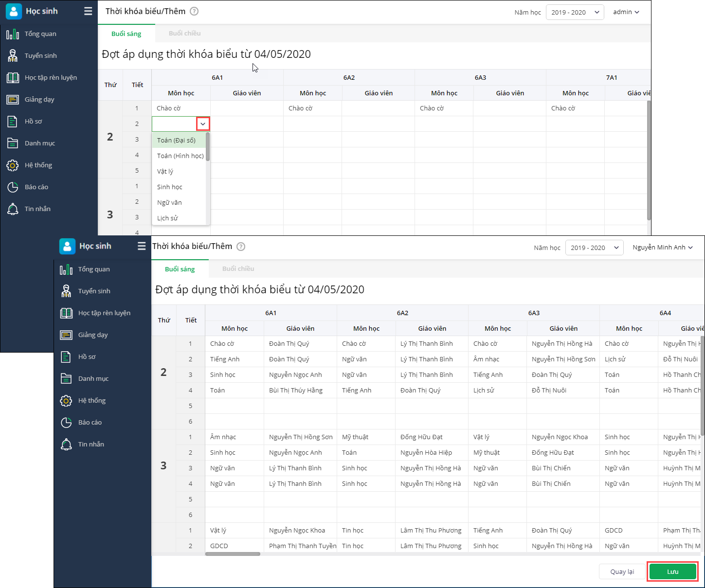Click the Giảng dạy board icon in the upper window

click(x=13, y=100)
